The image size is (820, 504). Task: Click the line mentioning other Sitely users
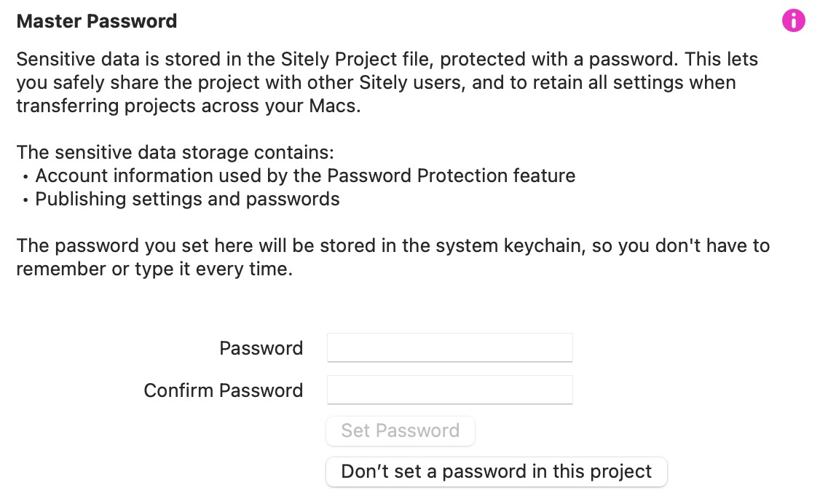coord(376,82)
